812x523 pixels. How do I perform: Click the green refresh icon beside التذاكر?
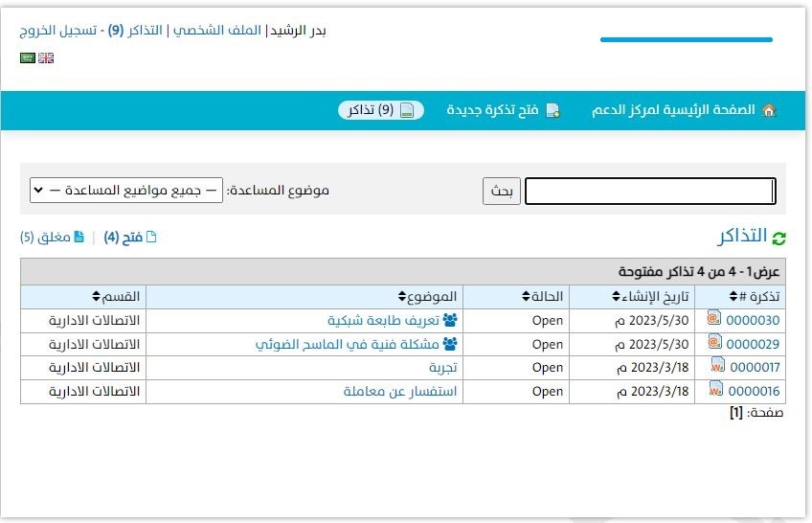[778, 239]
